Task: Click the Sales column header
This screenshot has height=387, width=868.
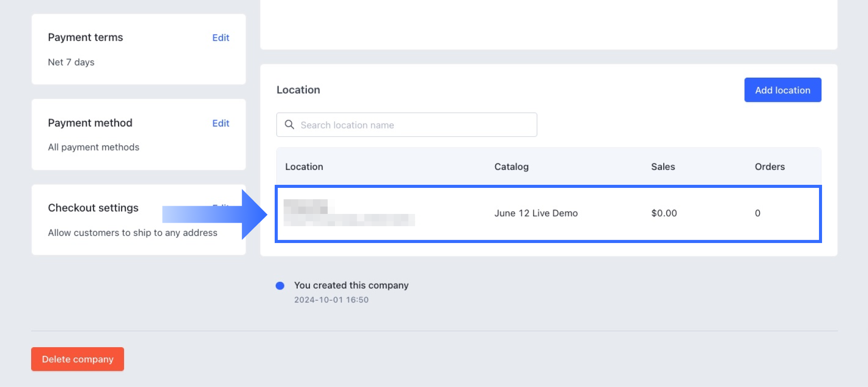Action: pyautogui.click(x=663, y=167)
